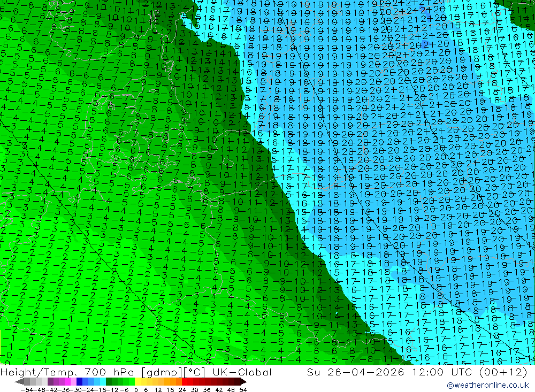Click the cyan swatch left of -18 on scale
Viewport: 535px width, 392px height.
103,382
